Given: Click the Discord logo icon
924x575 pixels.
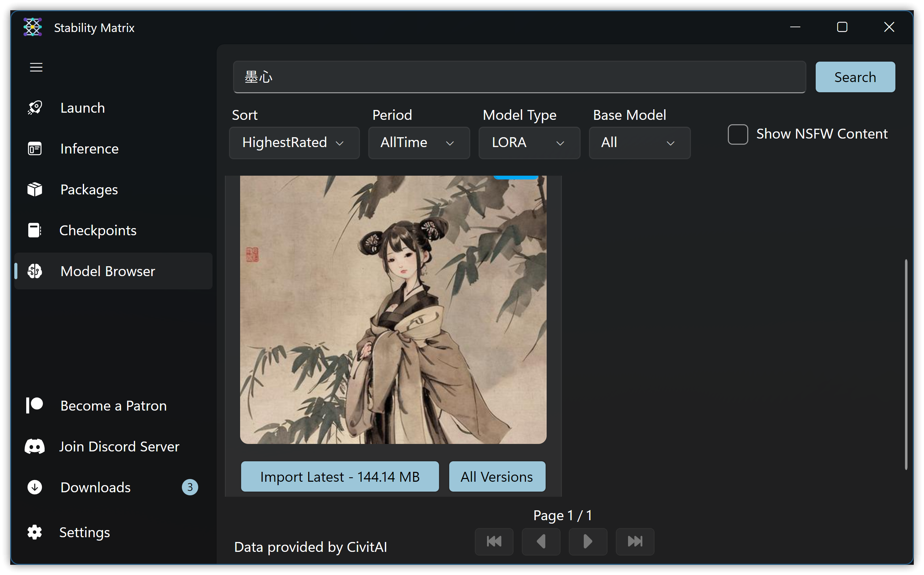Looking at the screenshot, I should (35, 446).
